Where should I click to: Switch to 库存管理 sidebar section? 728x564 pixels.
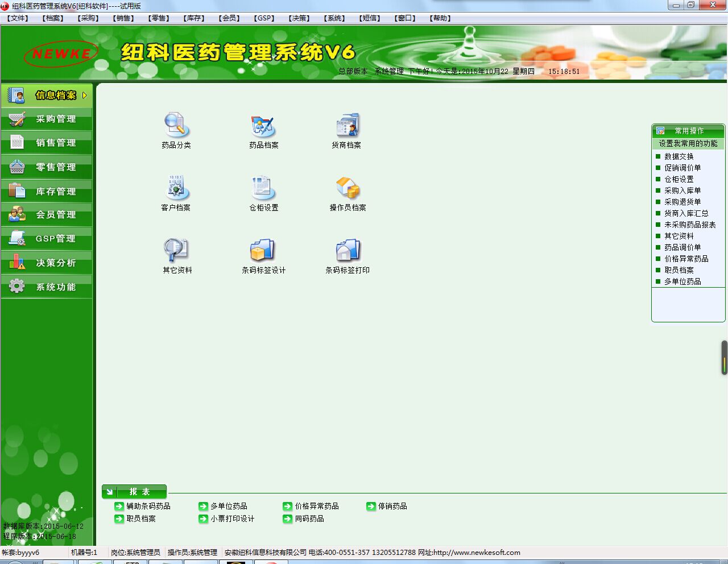click(x=55, y=192)
